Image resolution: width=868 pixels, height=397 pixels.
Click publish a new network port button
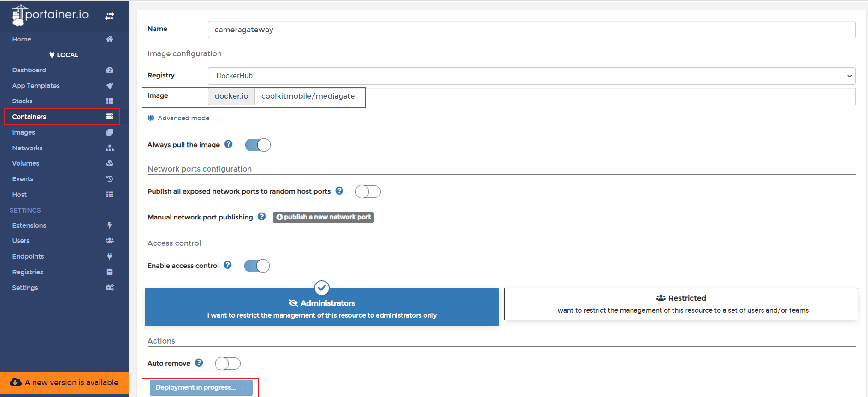[323, 217]
